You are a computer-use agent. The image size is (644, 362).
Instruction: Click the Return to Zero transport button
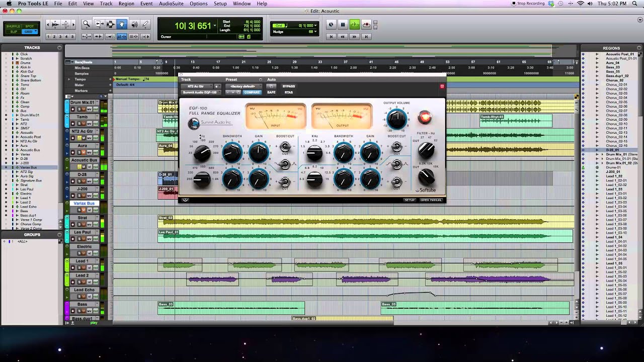(331, 37)
